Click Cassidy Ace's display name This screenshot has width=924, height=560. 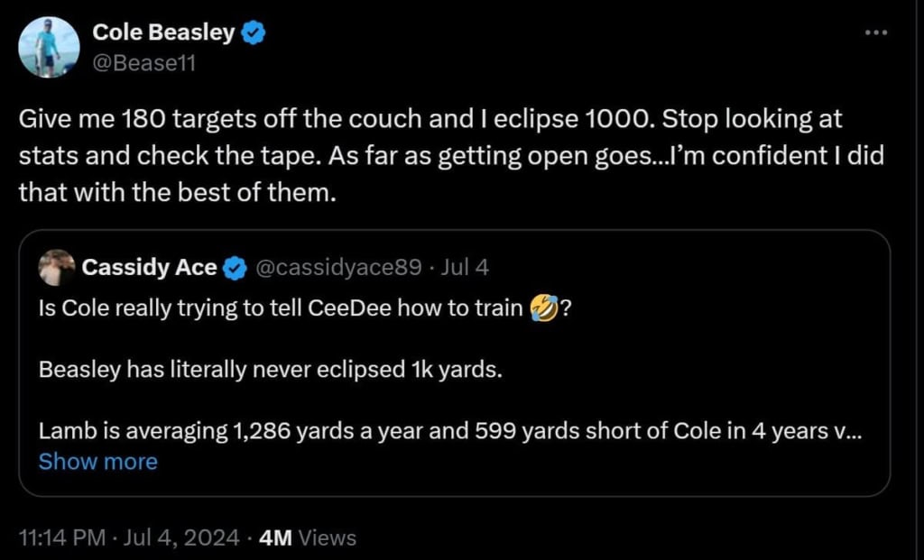tap(150, 268)
